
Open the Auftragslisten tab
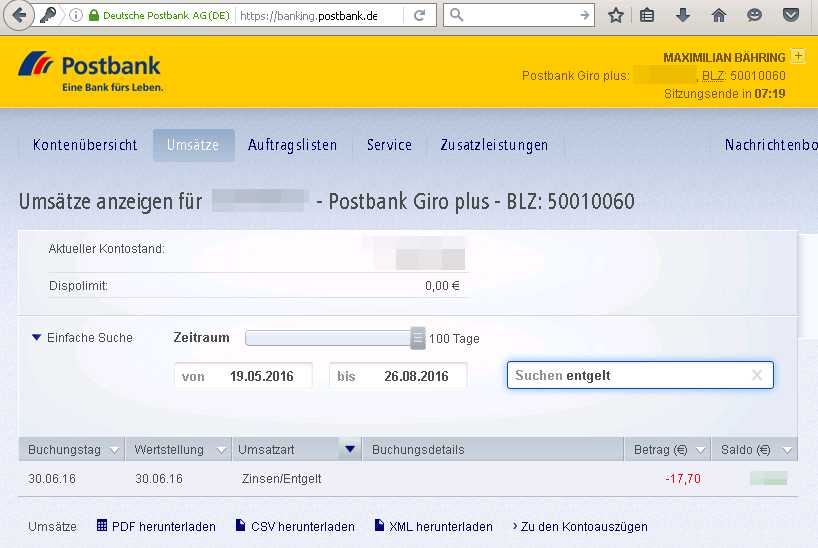coord(292,145)
